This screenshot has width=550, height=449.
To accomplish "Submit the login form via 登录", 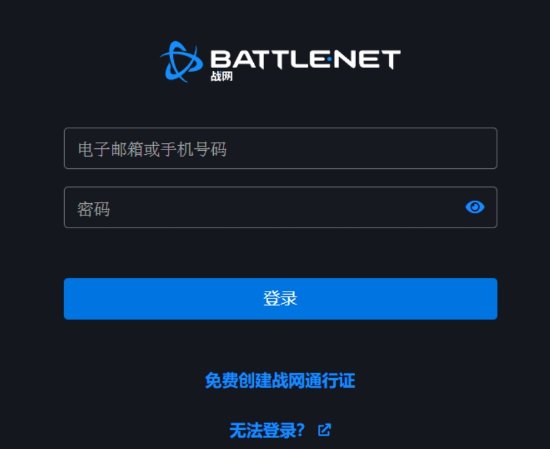I will point(280,299).
